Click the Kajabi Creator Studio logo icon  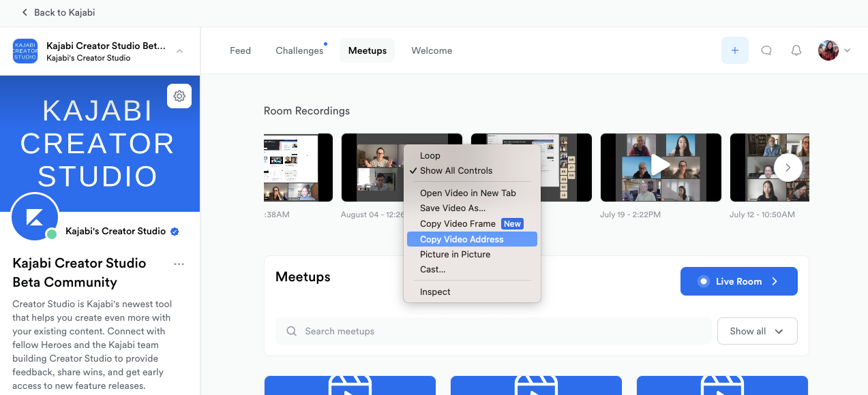tap(25, 51)
